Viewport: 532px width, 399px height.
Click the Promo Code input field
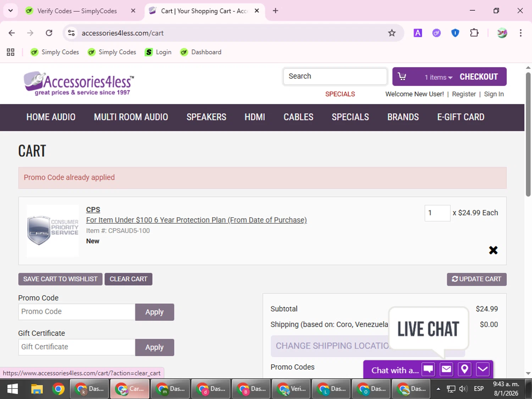[x=77, y=312]
